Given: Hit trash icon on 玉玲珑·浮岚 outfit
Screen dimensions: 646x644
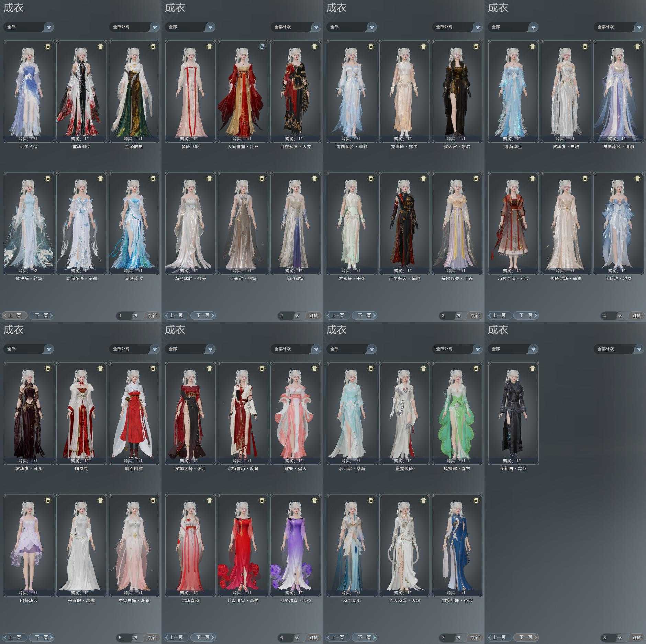Looking at the screenshot, I should point(637,178).
